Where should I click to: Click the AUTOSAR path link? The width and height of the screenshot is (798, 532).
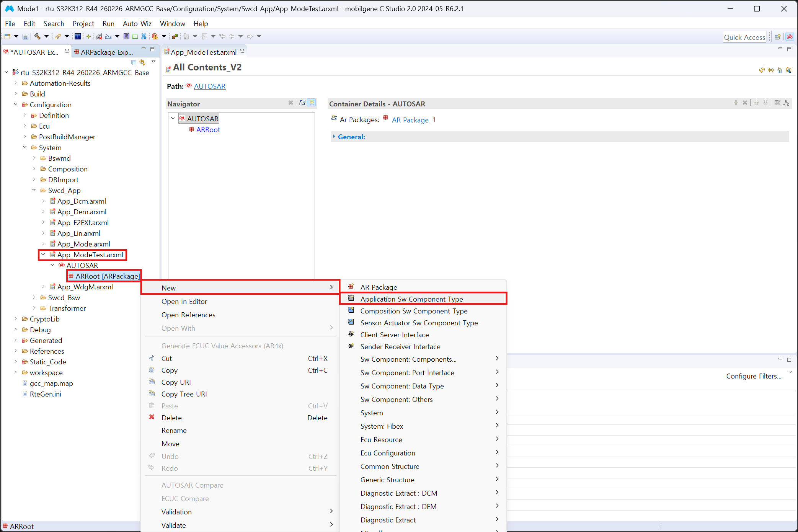coord(210,86)
